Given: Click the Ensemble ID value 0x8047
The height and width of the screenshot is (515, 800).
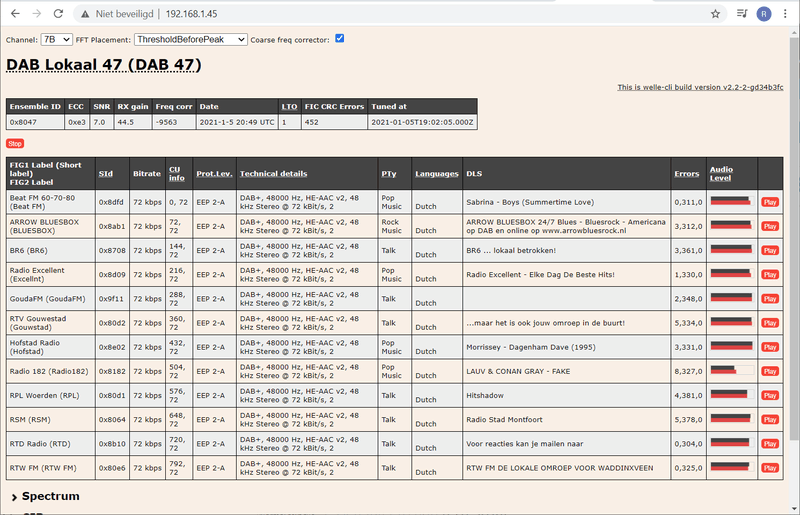Looking at the screenshot, I should click(x=23, y=122).
